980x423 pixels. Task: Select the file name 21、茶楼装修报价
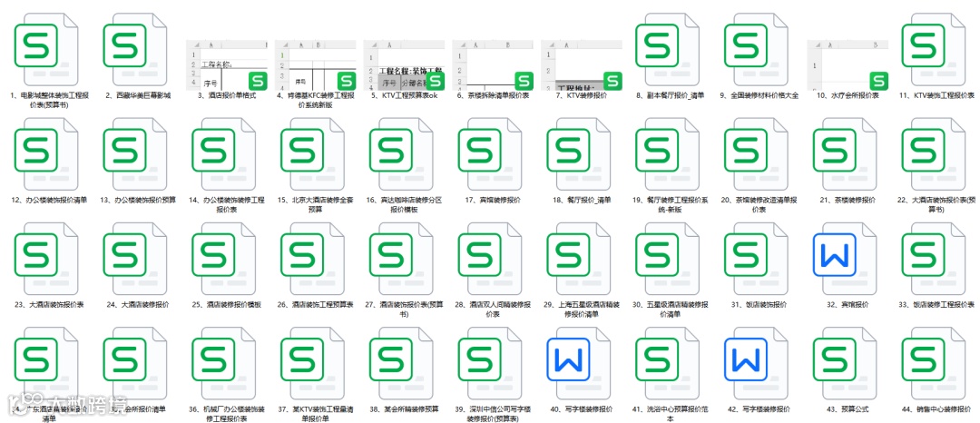point(847,200)
